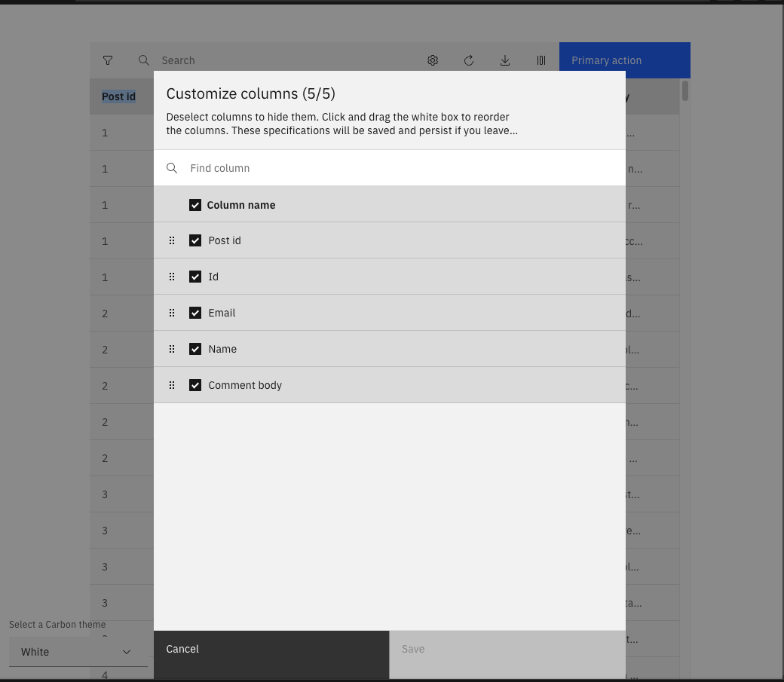Click the search icon in the toolbar
784x682 pixels.
tap(144, 60)
